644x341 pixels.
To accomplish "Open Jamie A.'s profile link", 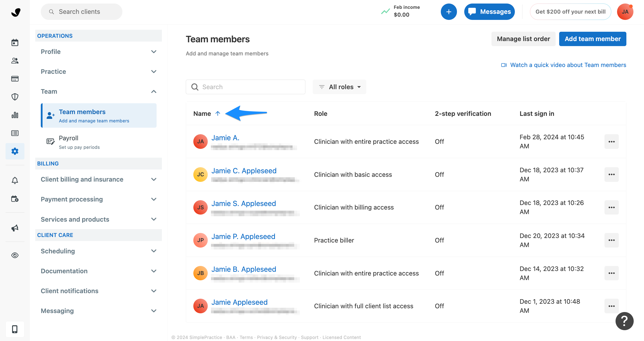I will [x=225, y=138].
